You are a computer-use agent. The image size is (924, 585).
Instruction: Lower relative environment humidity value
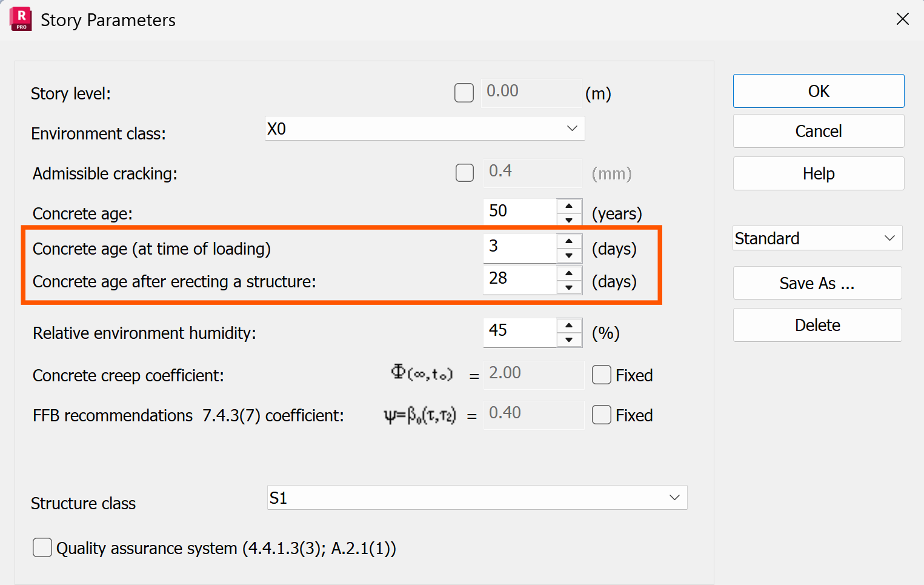point(569,339)
